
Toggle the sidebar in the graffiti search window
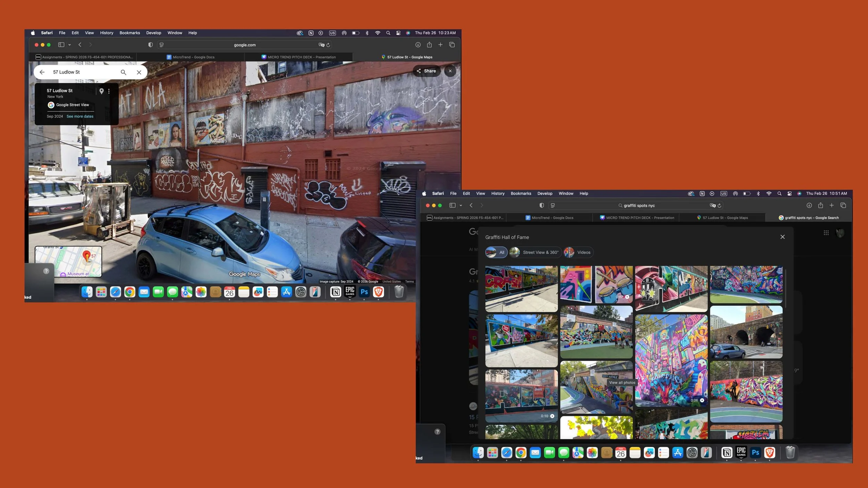452,205
